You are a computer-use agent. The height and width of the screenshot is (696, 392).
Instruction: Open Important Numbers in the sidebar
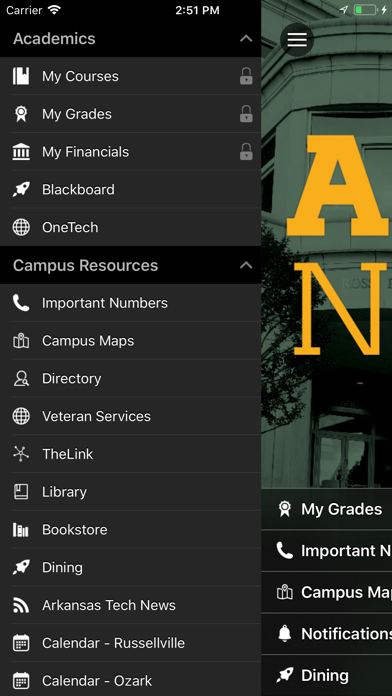point(131,303)
